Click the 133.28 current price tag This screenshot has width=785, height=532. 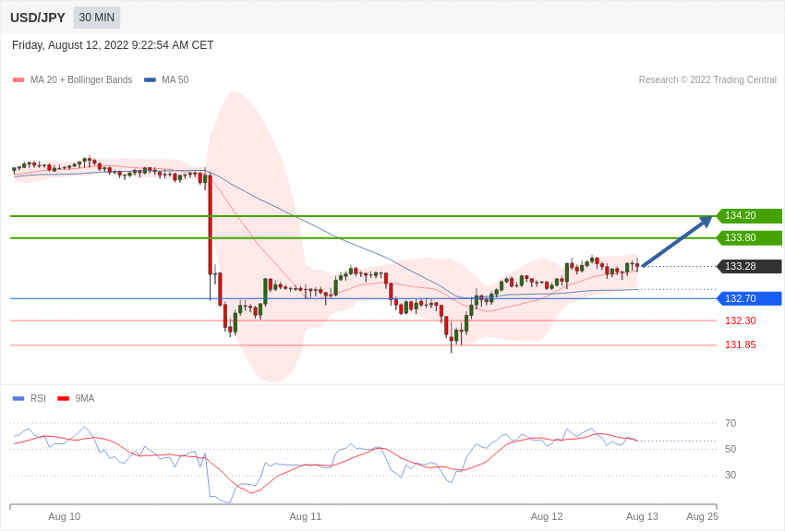[750, 266]
